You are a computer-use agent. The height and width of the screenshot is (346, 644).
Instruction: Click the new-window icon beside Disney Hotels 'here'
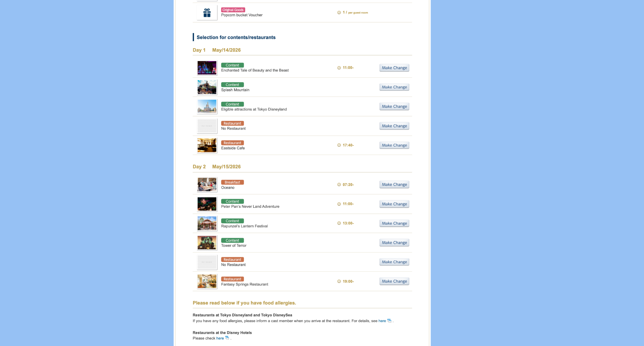pos(227,338)
